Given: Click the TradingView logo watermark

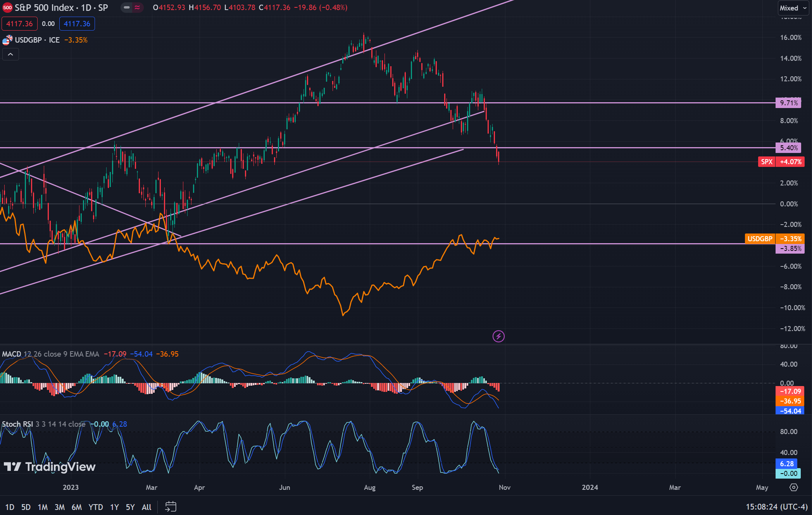Looking at the screenshot, I should click(50, 467).
